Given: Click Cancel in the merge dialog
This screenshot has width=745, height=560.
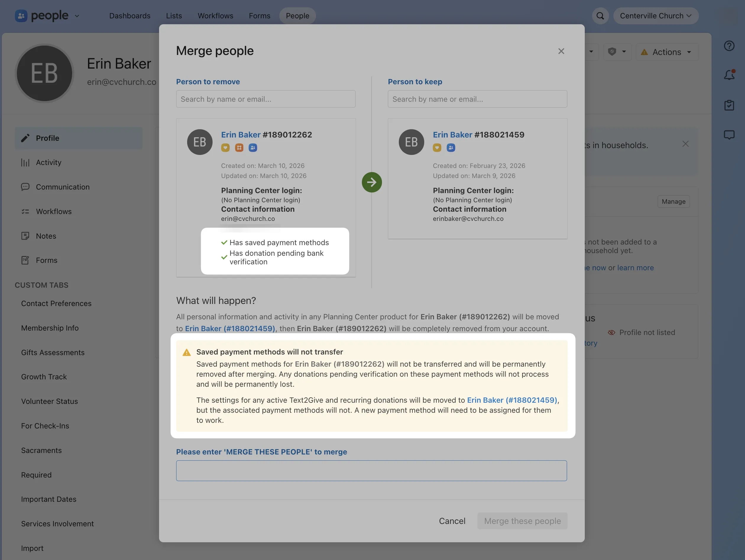Looking at the screenshot, I should [x=452, y=521].
